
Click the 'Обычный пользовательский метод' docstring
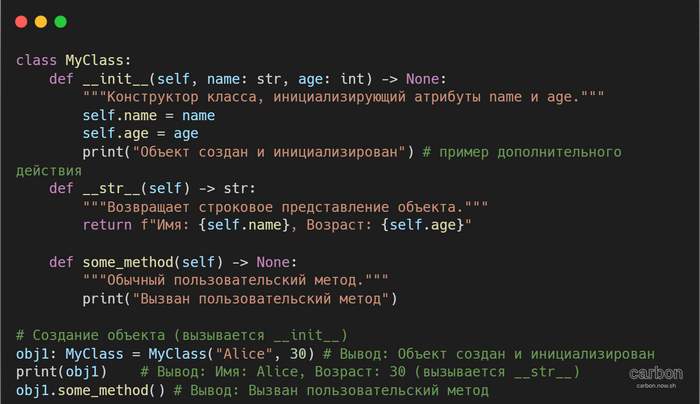click(x=236, y=280)
